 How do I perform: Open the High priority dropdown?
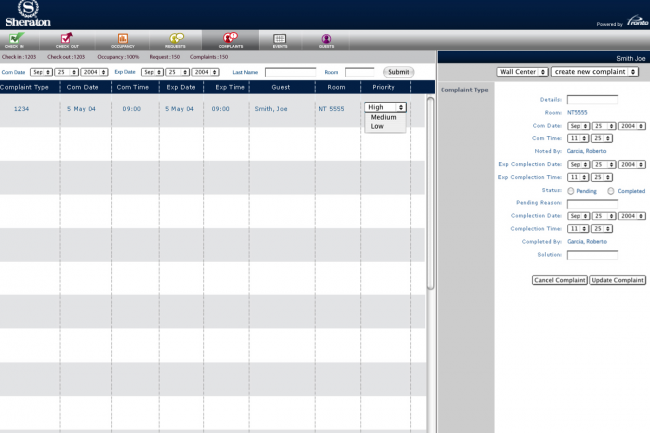pyautogui.click(x=385, y=107)
